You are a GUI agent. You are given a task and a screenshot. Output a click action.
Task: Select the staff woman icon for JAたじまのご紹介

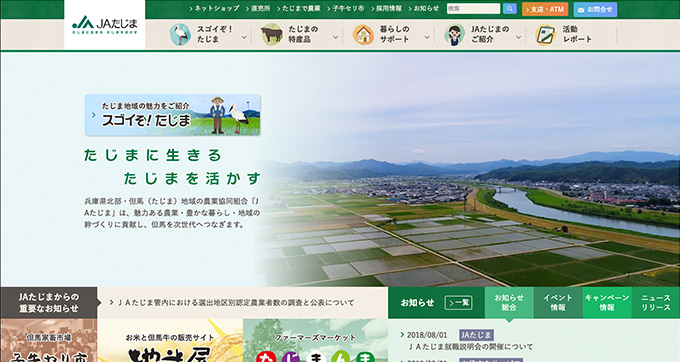[454, 34]
